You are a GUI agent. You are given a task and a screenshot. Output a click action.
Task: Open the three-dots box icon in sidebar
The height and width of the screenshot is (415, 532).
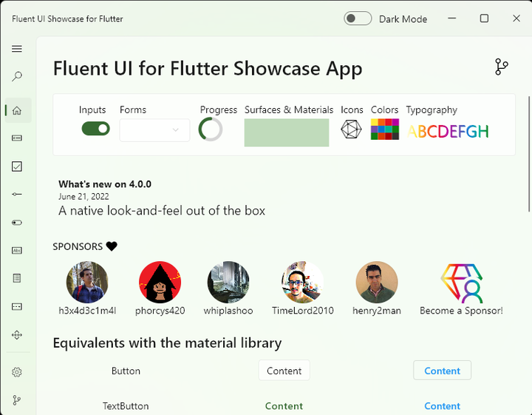point(16,307)
